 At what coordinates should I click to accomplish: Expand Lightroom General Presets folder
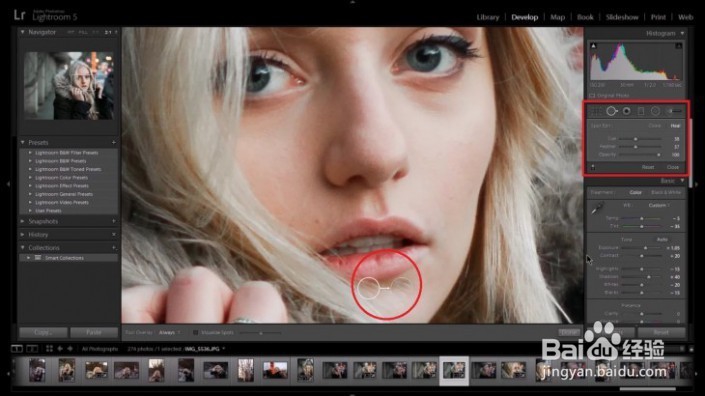30,194
